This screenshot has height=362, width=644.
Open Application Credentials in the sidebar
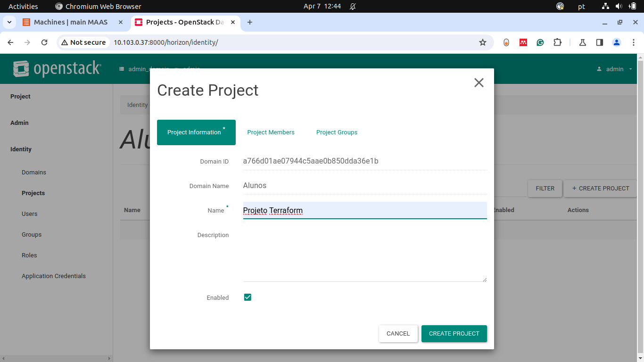pyautogui.click(x=54, y=276)
